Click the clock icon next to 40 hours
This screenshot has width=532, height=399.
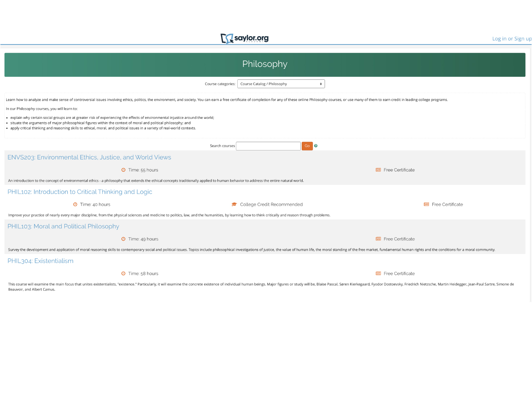coord(75,204)
